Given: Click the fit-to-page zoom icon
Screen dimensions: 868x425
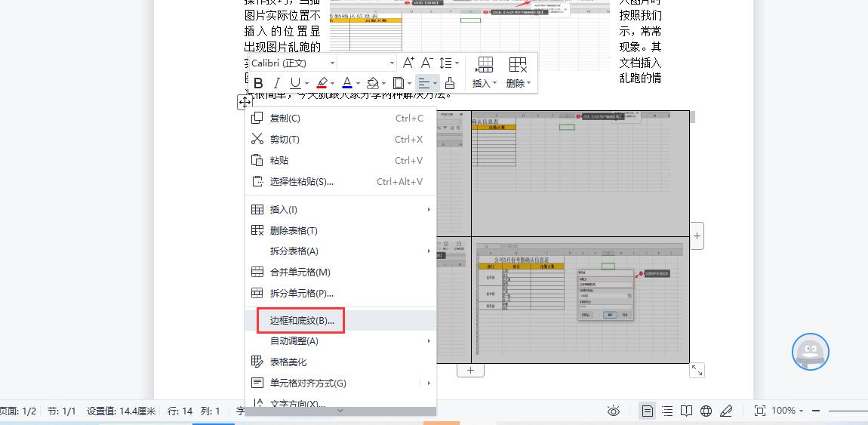Looking at the screenshot, I should coord(760,411).
